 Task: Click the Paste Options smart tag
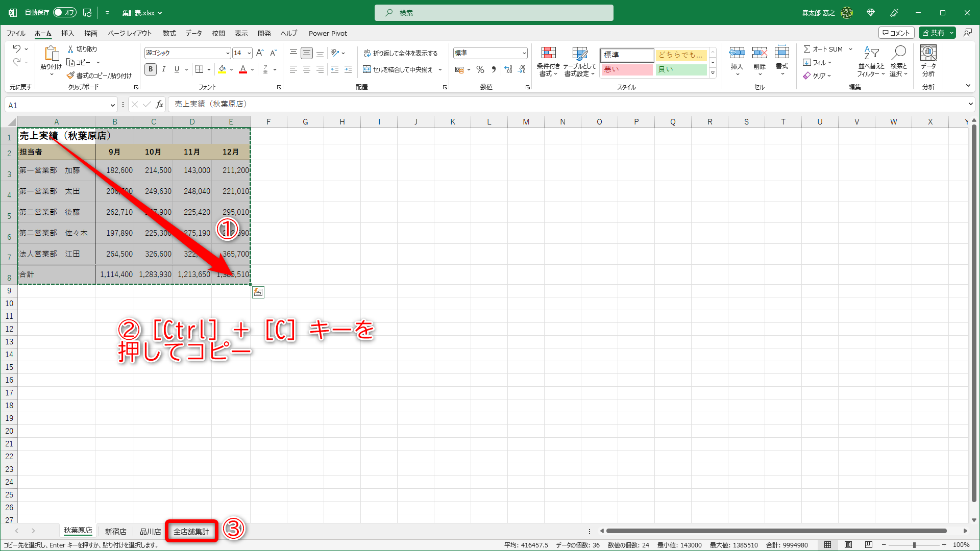pyautogui.click(x=258, y=292)
